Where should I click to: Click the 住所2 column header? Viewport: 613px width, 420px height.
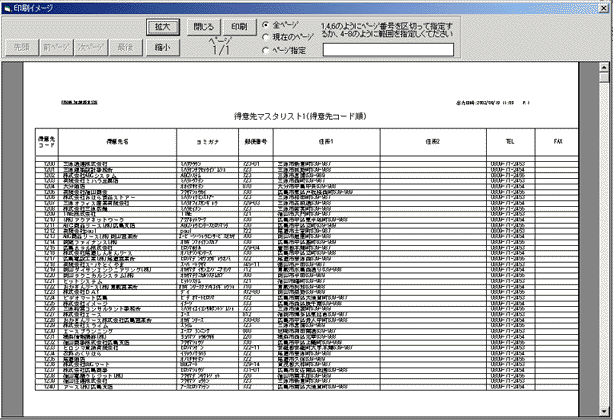coord(433,142)
